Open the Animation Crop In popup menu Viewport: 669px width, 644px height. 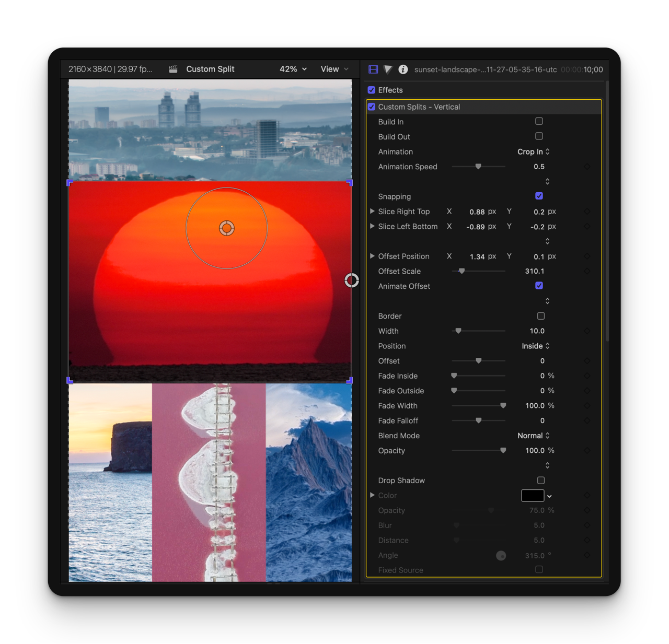534,151
